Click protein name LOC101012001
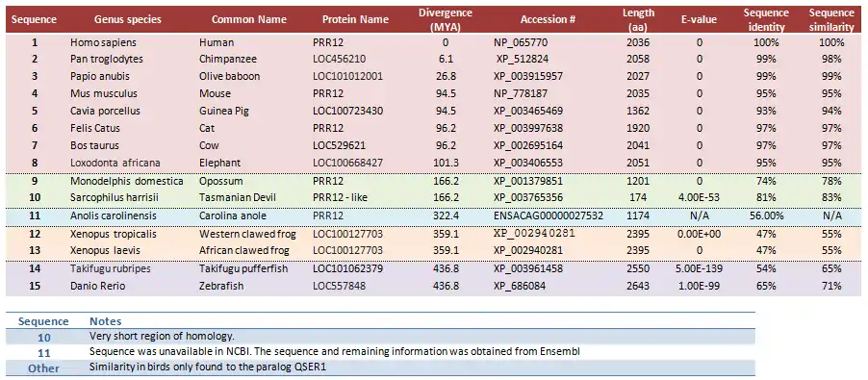Viewport: 868px width, 380px height. [x=347, y=76]
